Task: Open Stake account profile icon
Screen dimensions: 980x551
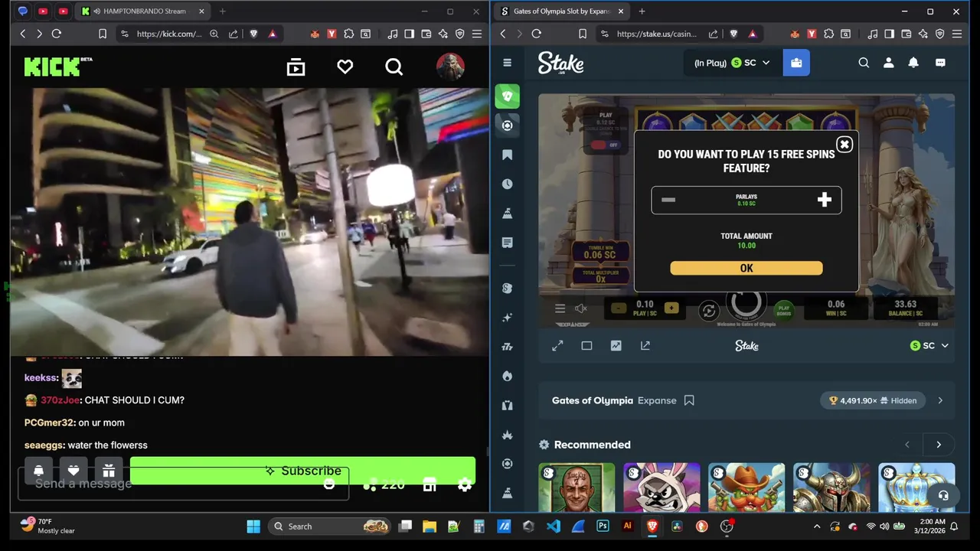Action: 888,63
